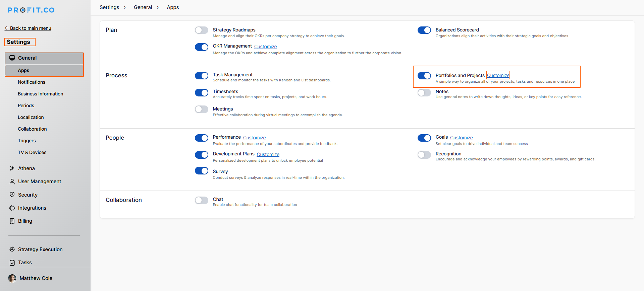Screen dimensions: 644x291
Task: Open Integrations section label
Action: point(32,208)
